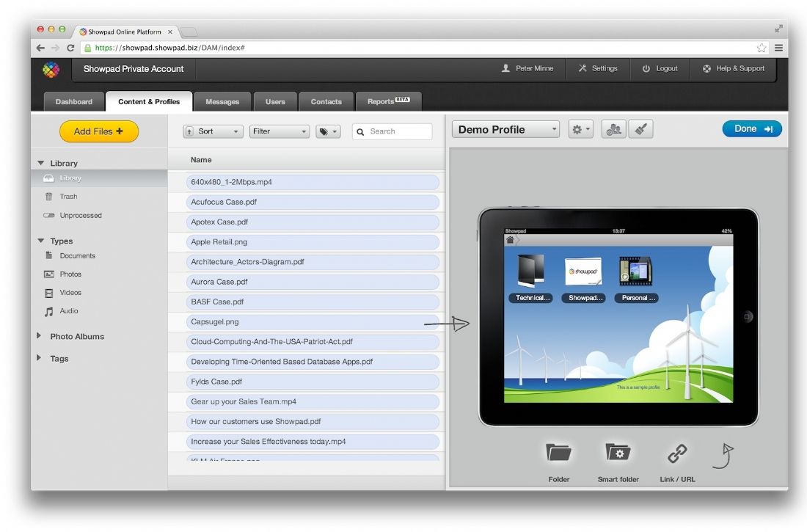Select file 640x480_1-2Mbps.mp4
Viewport: 807px width, 532px height.
[x=313, y=182]
